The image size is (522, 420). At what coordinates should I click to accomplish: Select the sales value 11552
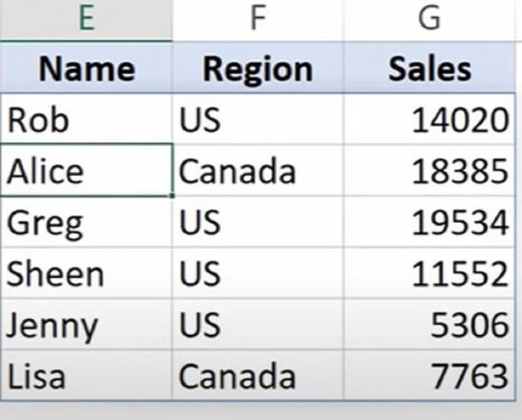[x=429, y=273]
